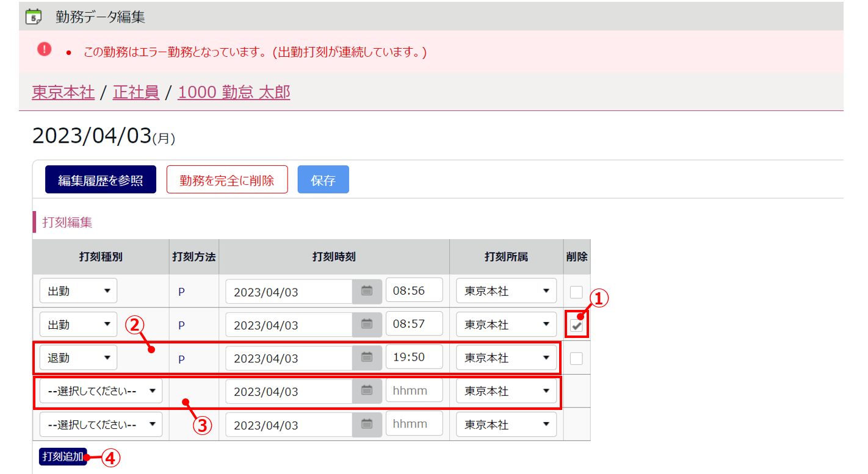Open the 東京本社 breadcrumb link
This screenshot has width=868, height=474.
(63, 92)
